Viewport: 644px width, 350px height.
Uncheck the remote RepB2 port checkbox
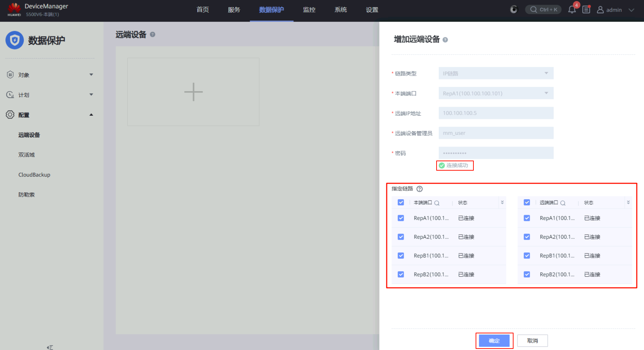tap(527, 274)
